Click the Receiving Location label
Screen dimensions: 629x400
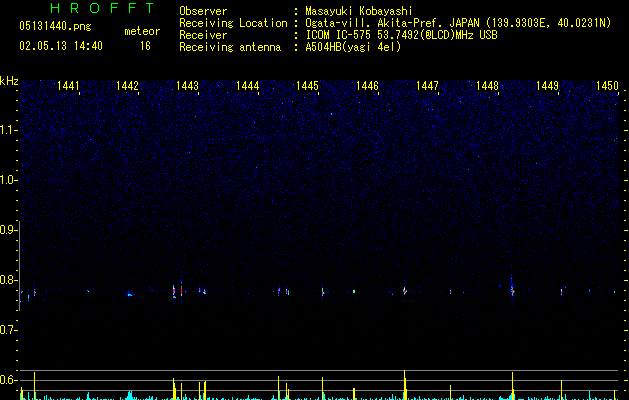(x=233, y=23)
